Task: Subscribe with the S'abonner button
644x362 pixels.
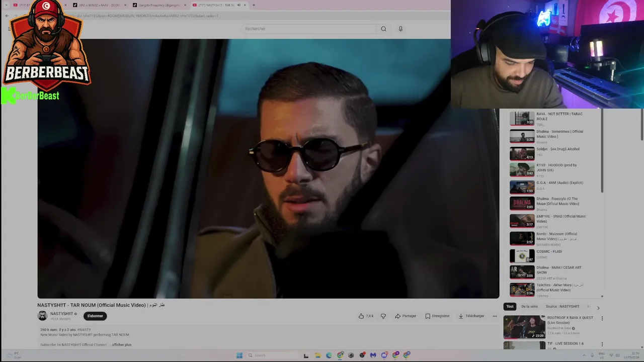Action: click(95, 316)
